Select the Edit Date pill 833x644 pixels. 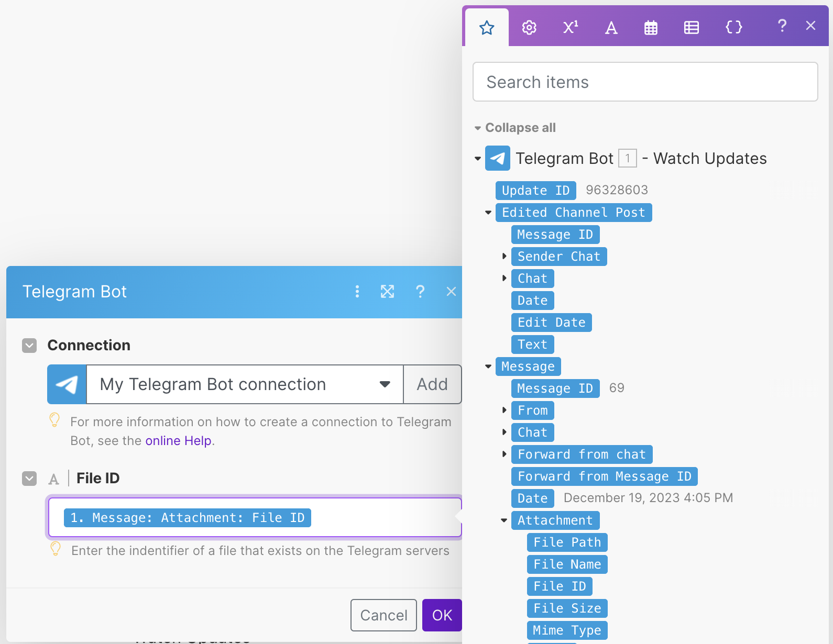click(x=552, y=323)
